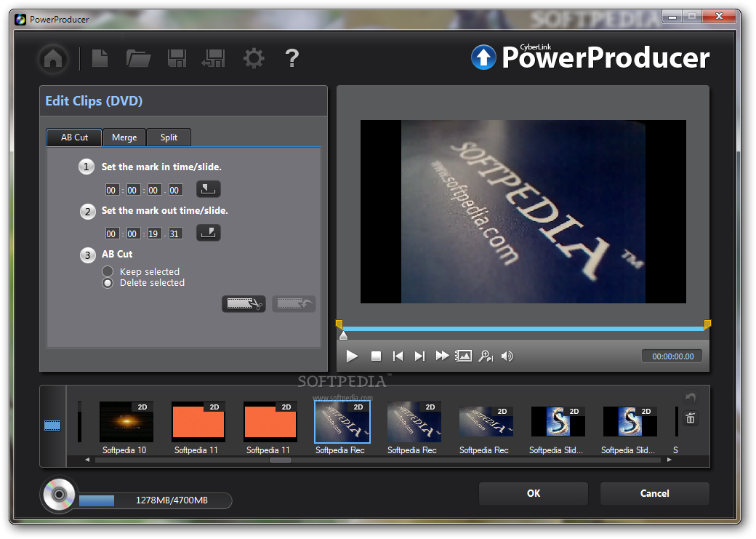Open preferences gear icon

(x=254, y=58)
